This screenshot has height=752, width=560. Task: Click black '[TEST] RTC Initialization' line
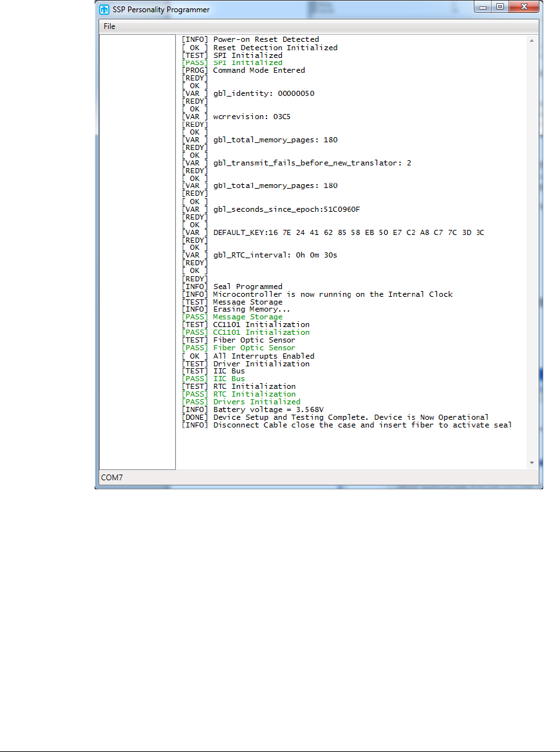[x=239, y=386]
